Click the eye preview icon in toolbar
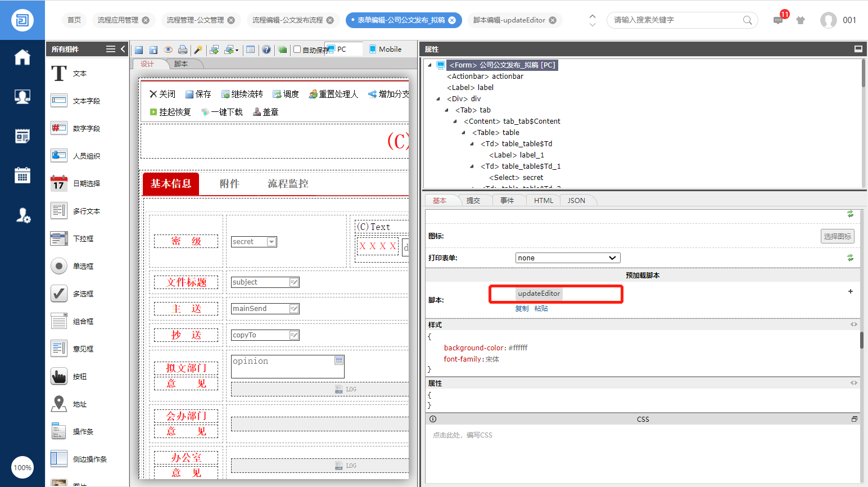This screenshot has width=868, height=487. pos(168,49)
